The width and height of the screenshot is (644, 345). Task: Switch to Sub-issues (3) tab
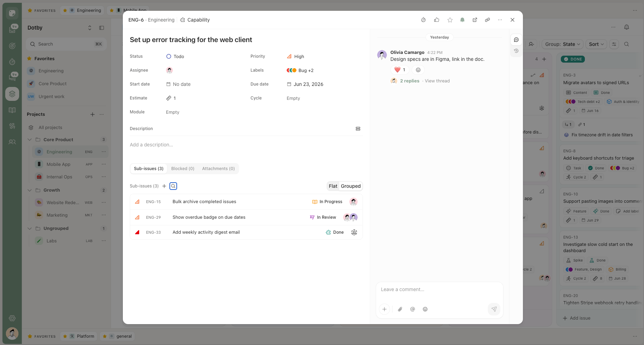[x=149, y=169]
